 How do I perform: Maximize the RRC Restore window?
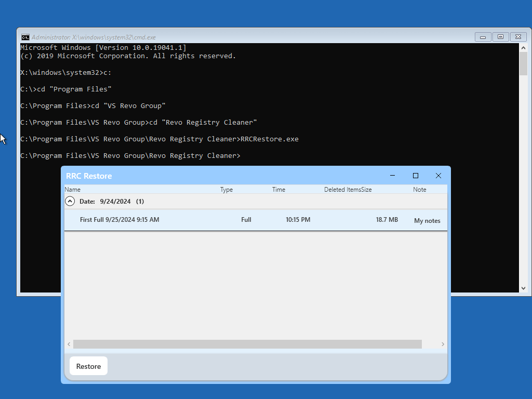click(x=416, y=176)
